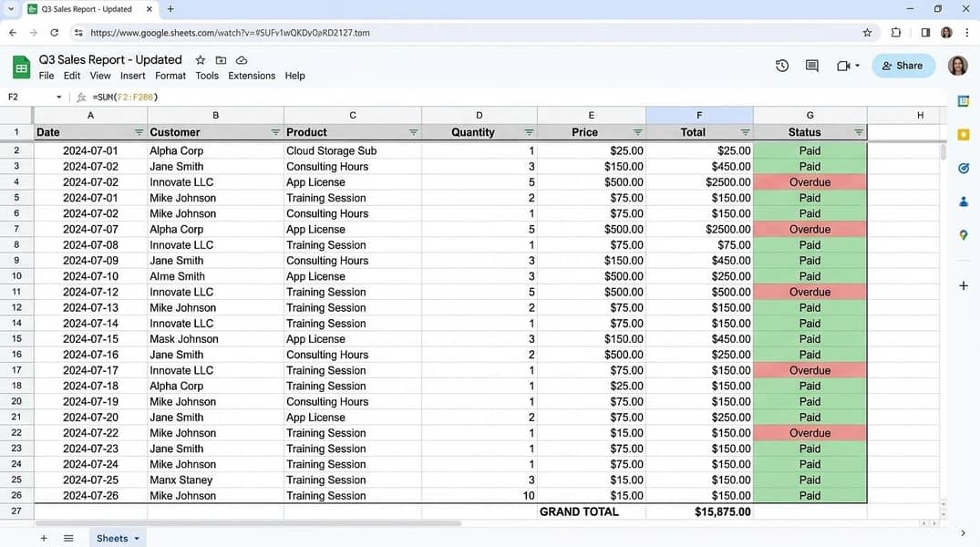Viewport: 980px width, 547px height.
Task: Open the File menu
Action: pyautogui.click(x=46, y=76)
